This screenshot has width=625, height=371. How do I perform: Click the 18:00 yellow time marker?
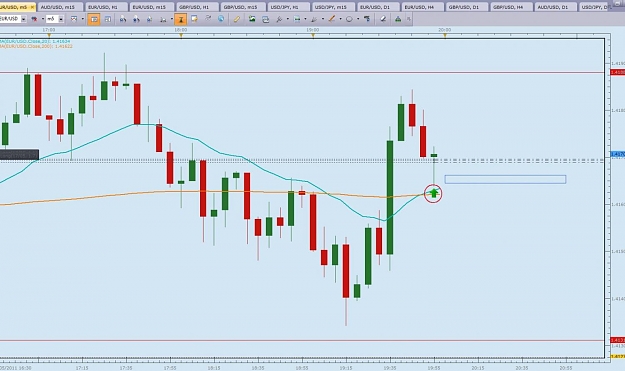coord(181,35)
